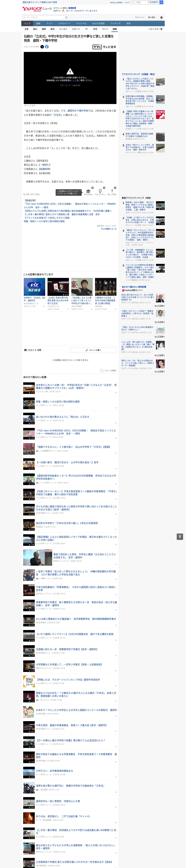Click 記事に関する報告 report icon link

coord(31,194)
